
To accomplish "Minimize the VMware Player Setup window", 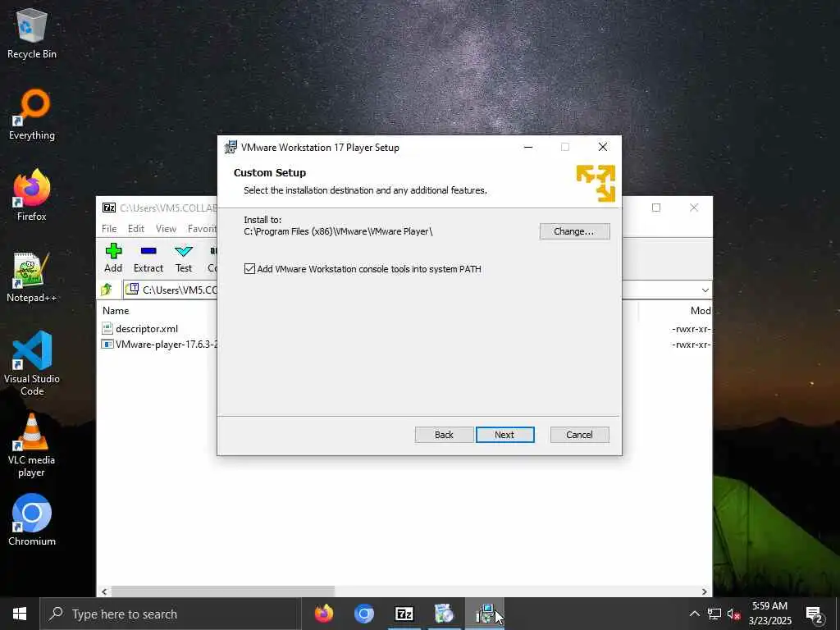I will coord(528,148).
